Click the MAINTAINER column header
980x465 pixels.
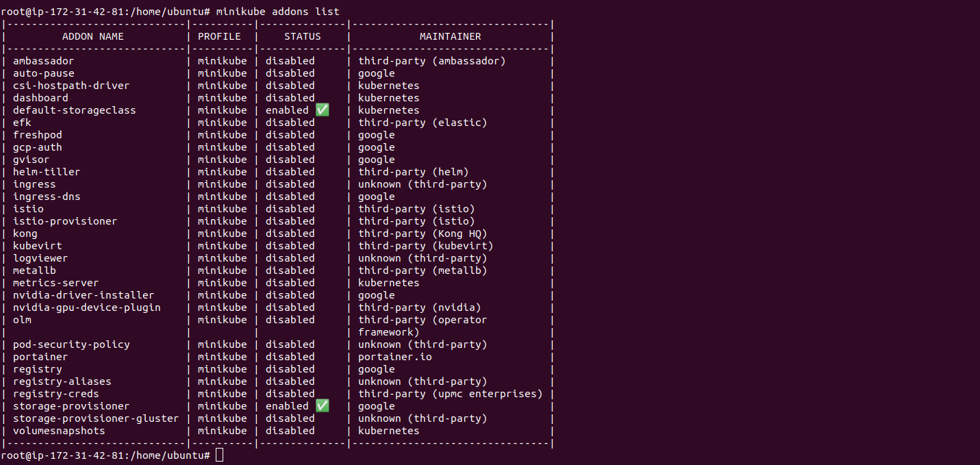tap(450, 36)
